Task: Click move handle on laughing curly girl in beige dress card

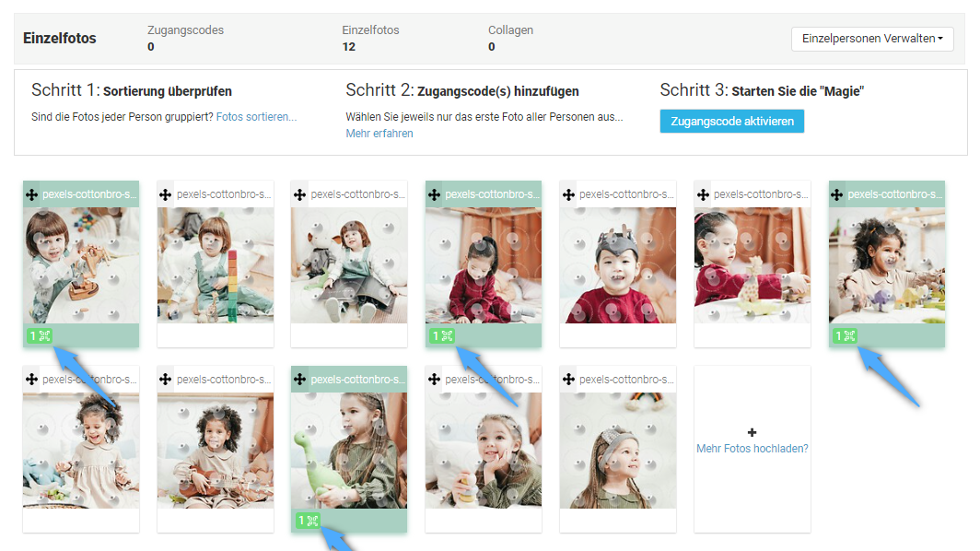Action: (x=31, y=379)
